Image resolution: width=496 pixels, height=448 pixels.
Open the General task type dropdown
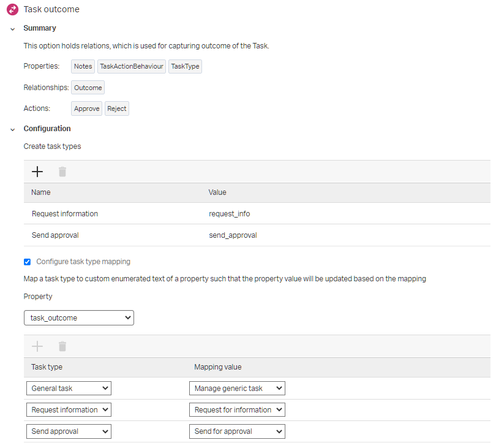pos(69,388)
